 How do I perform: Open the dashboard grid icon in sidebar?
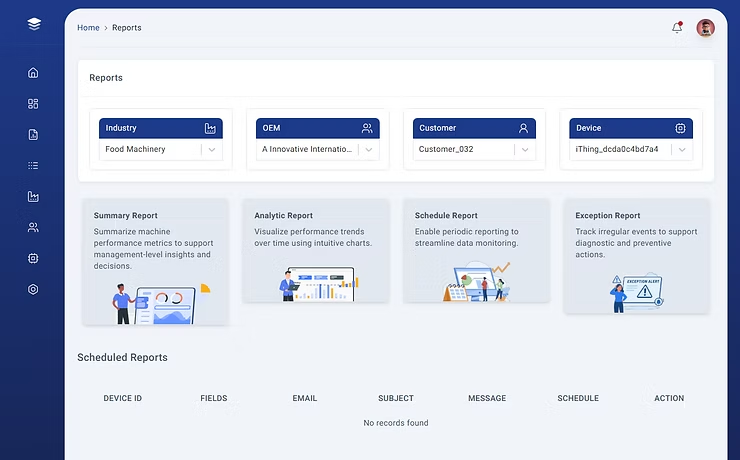[33, 104]
